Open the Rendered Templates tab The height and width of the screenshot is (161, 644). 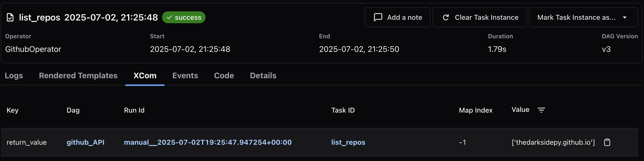point(78,76)
